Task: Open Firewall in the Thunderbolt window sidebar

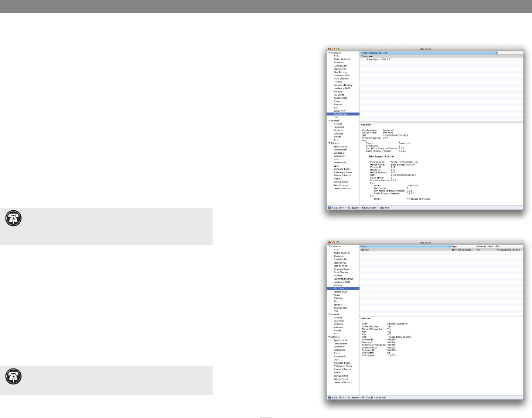Action: (x=338, y=124)
